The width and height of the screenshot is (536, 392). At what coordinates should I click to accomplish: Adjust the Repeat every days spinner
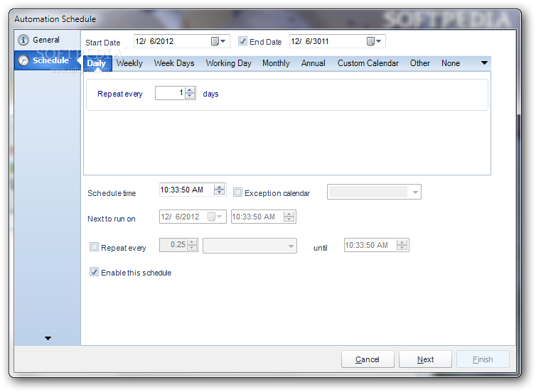tap(190, 93)
